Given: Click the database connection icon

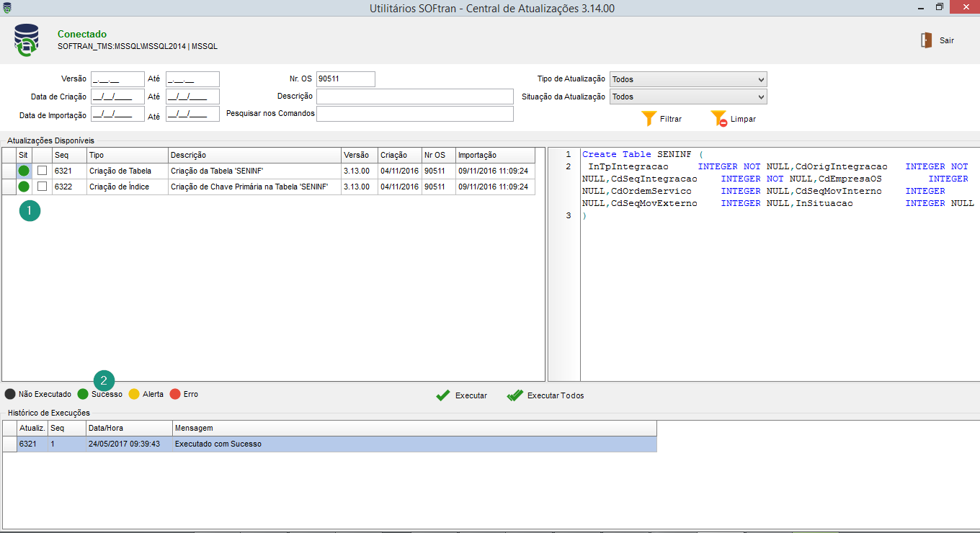Looking at the screenshot, I should point(27,40).
